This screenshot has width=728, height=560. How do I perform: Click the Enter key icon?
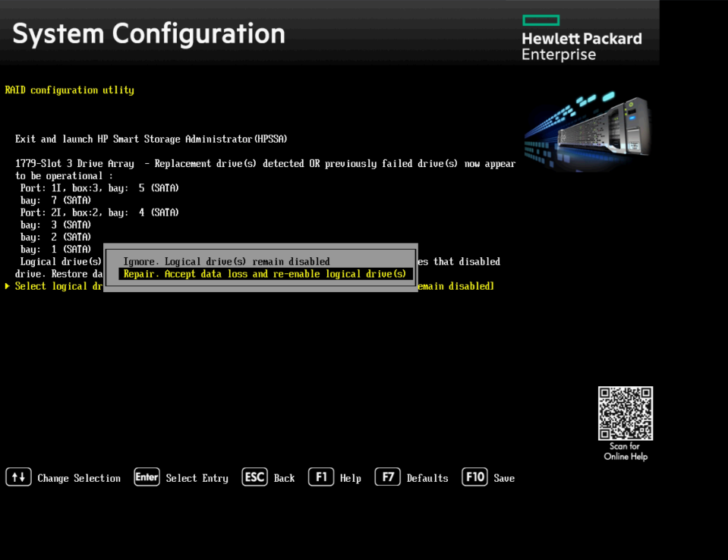147,477
